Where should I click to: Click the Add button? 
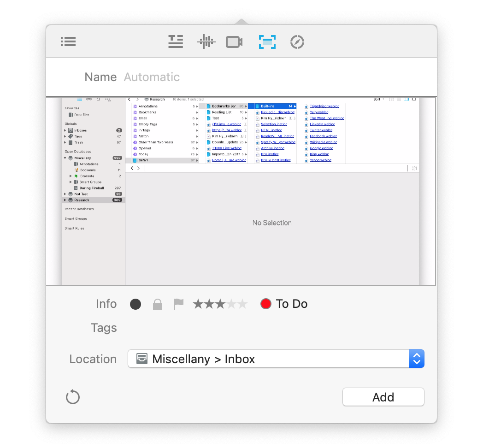[x=383, y=397]
